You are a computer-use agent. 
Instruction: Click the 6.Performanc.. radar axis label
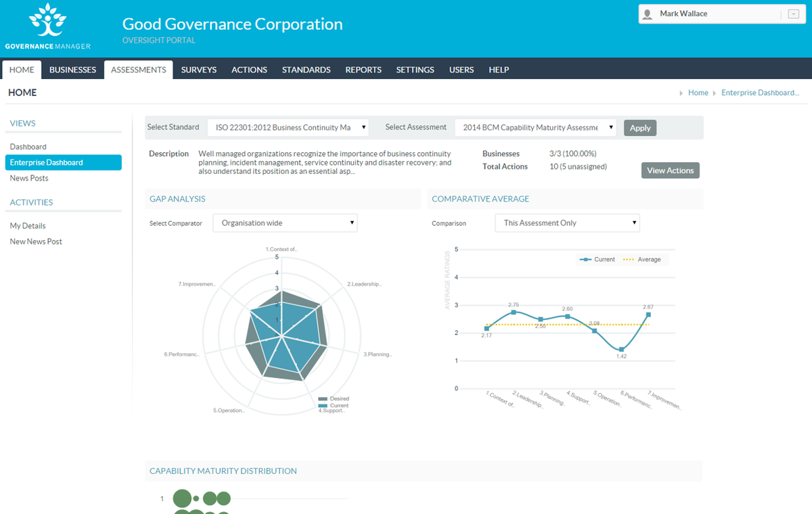[183, 354]
